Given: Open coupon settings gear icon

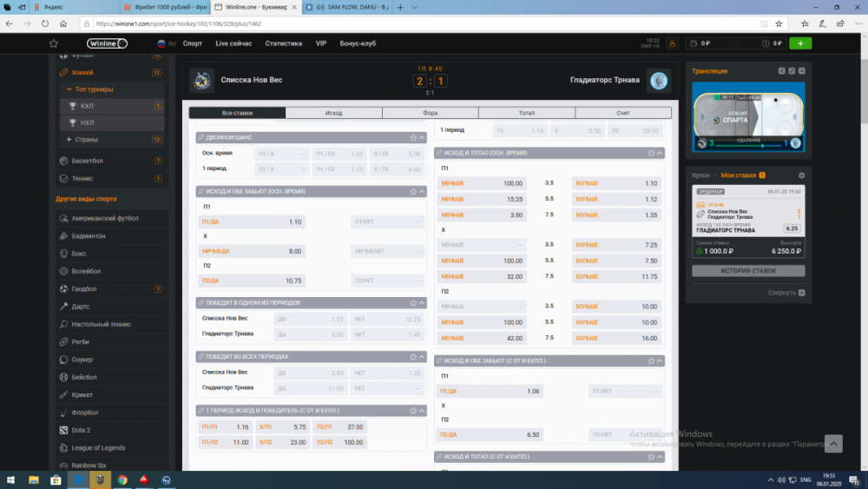Looking at the screenshot, I should (801, 175).
